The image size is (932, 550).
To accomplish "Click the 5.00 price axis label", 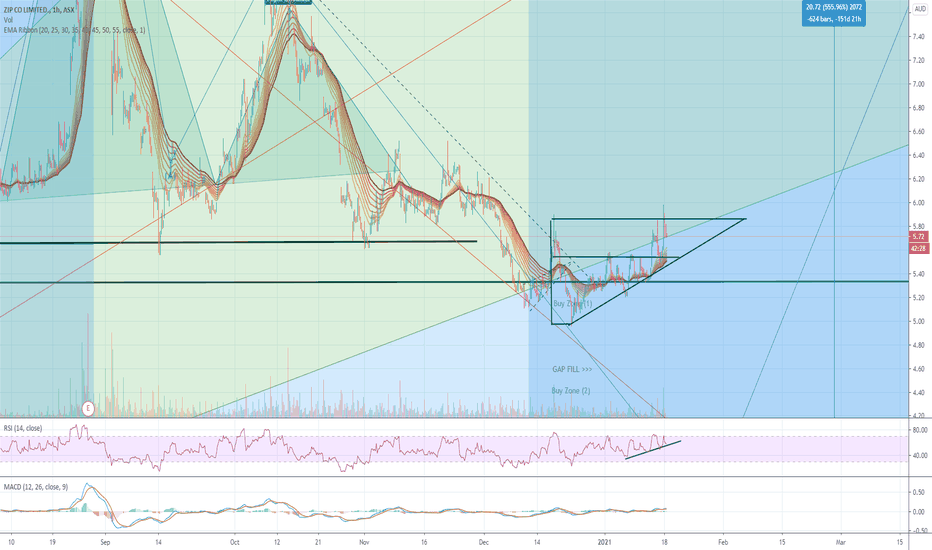I will click(918, 322).
